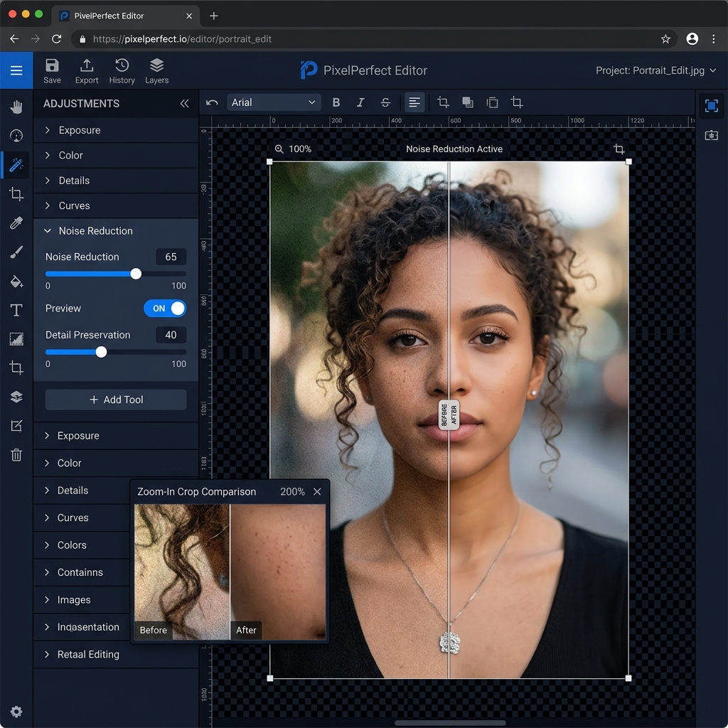The width and height of the screenshot is (728, 728).
Task: Click the Add Tool button
Action: [x=115, y=399]
